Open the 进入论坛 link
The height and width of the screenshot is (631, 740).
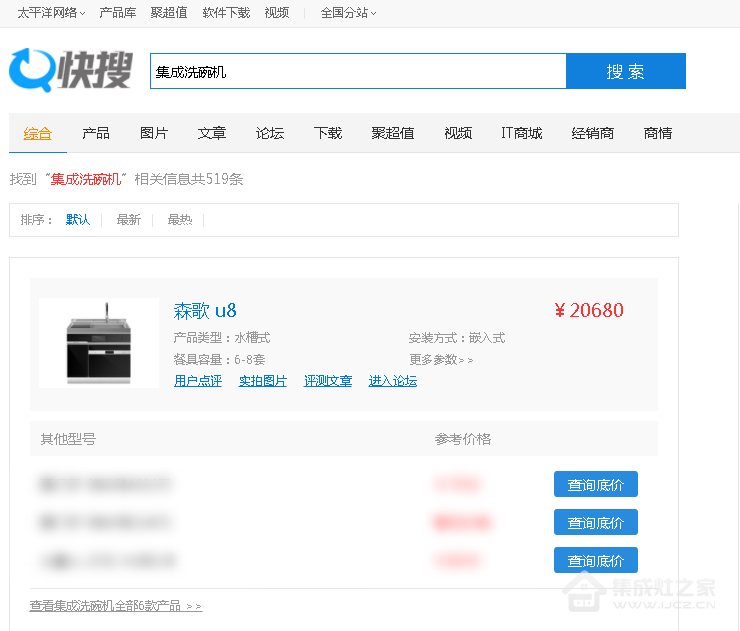(393, 381)
